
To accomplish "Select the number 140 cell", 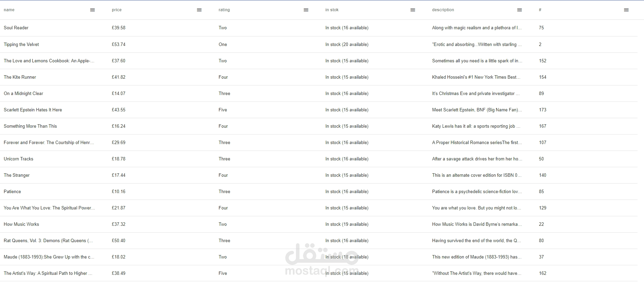I will pos(543,175).
